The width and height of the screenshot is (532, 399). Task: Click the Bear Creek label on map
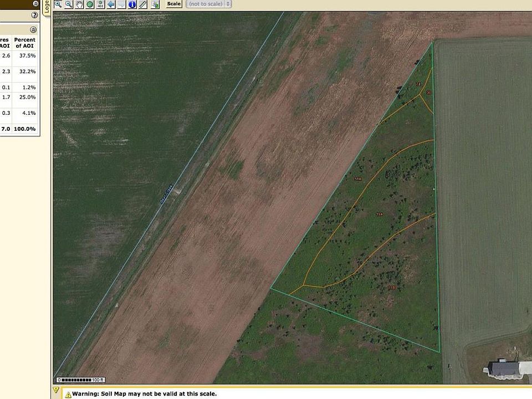click(166, 194)
